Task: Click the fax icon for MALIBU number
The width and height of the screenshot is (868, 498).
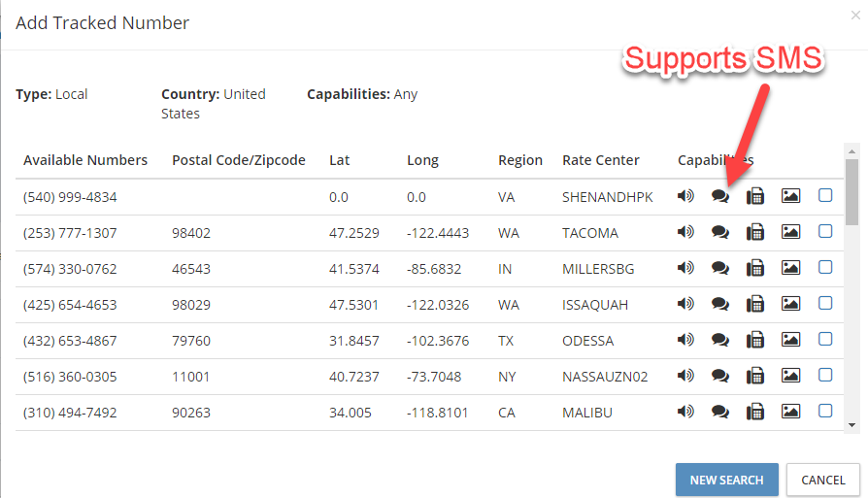Action: [x=755, y=413]
